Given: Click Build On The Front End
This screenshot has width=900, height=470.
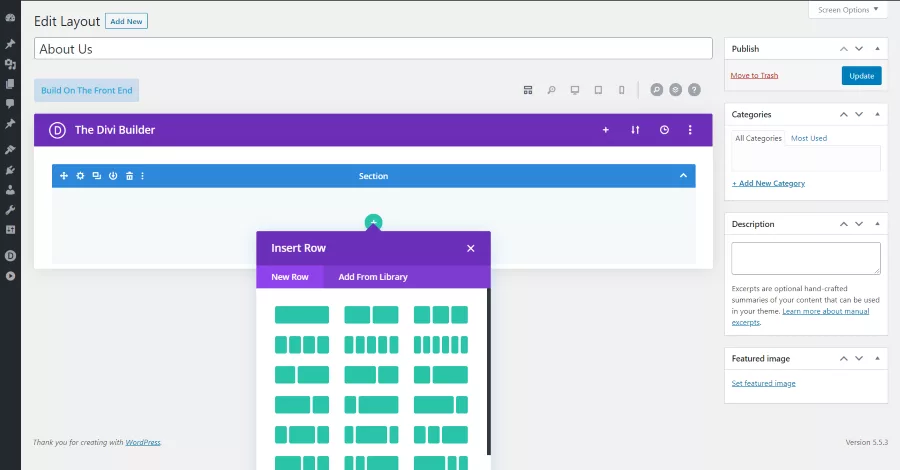Looking at the screenshot, I should pos(87,90).
